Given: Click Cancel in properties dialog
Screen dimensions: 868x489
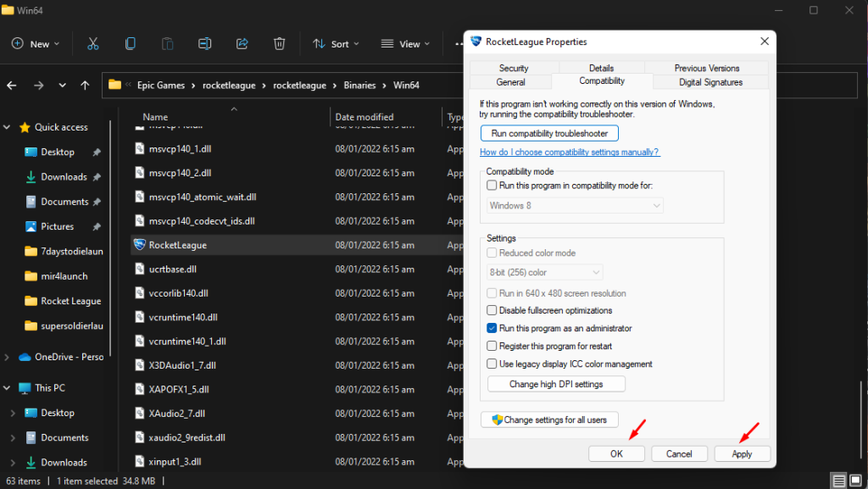Looking at the screenshot, I should (679, 453).
